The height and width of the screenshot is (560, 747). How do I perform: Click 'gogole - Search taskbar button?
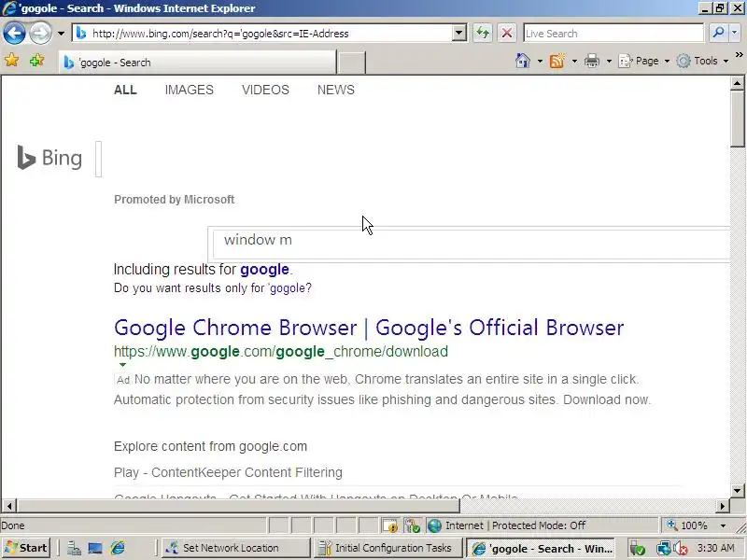point(541,548)
